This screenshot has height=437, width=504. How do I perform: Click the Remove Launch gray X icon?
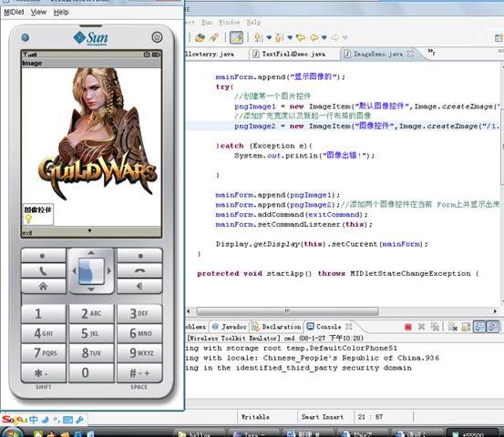[421, 327]
